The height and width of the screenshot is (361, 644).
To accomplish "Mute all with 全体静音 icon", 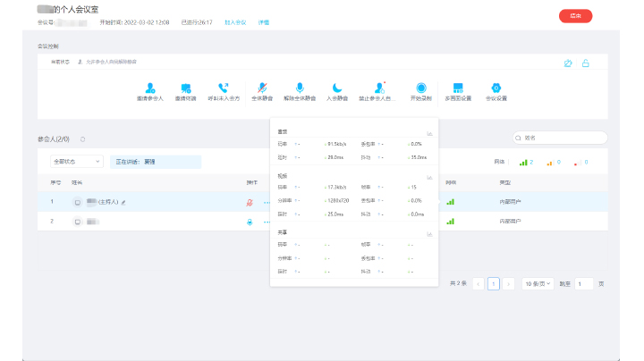I will click(261, 88).
